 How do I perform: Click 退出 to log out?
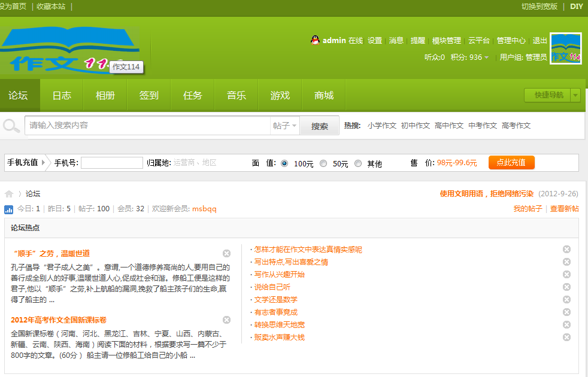tap(539, 41)
